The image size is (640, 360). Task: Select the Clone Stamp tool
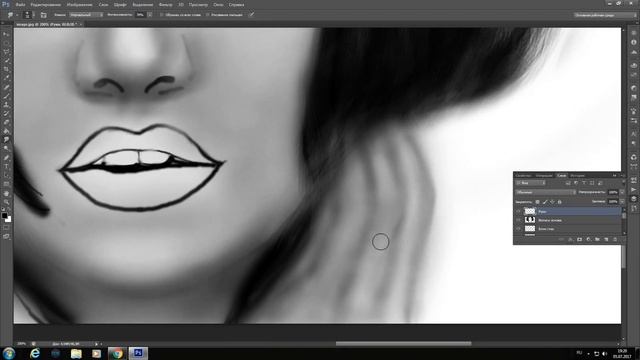click(6, 105)
